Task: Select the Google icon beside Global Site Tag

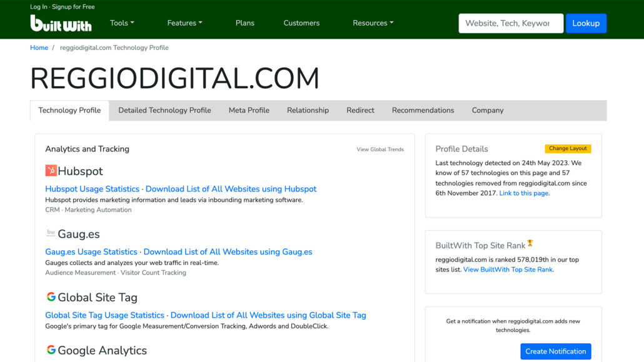Action: (50, 296)
